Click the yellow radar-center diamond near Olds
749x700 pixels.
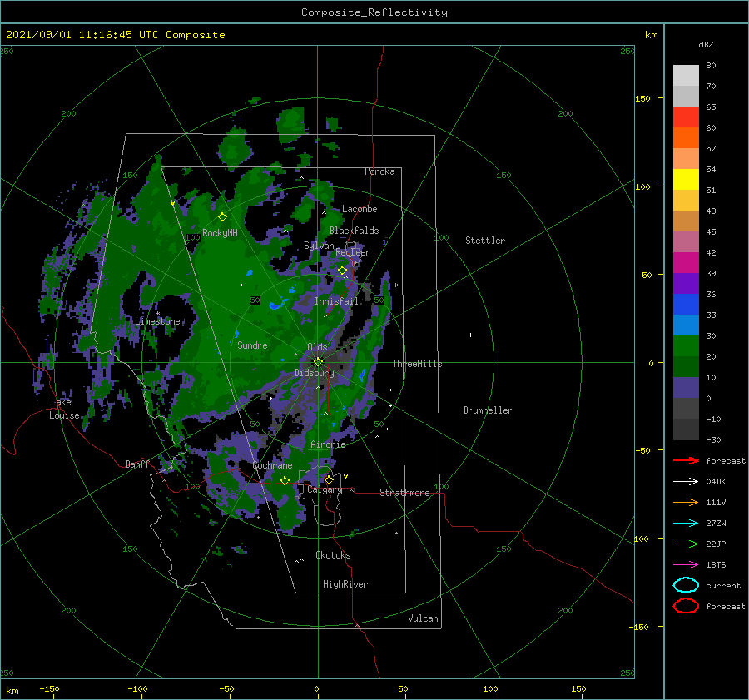coord(318,362)
